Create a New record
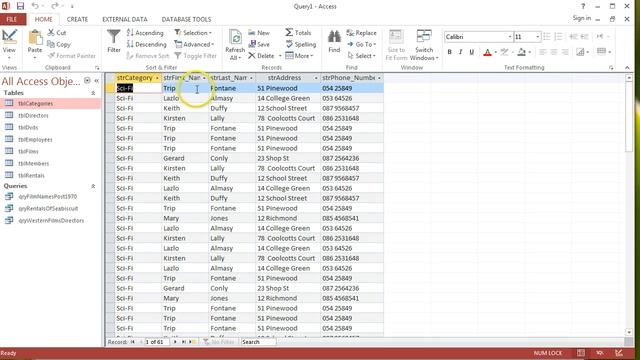 click(259, 33)
